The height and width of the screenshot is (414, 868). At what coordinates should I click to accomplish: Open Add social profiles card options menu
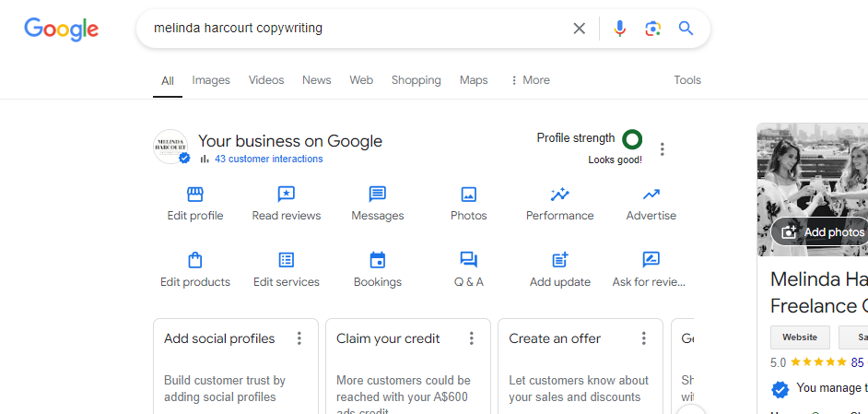299,338
